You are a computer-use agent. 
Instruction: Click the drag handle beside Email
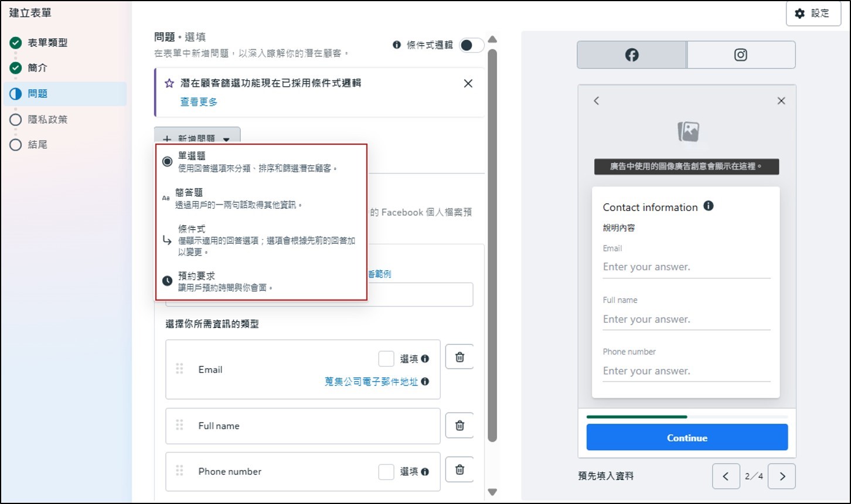[x=180, y=369]
